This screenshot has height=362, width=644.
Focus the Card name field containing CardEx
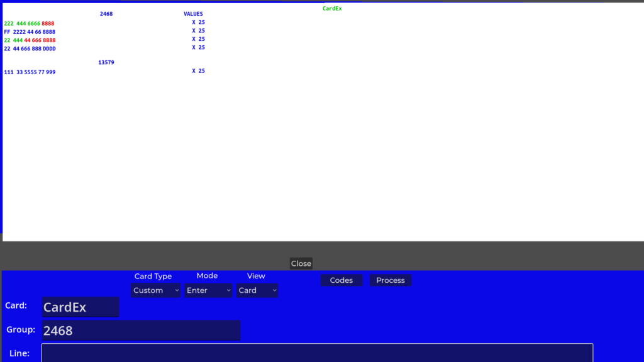pyautogui.click(x=80, y=307)
